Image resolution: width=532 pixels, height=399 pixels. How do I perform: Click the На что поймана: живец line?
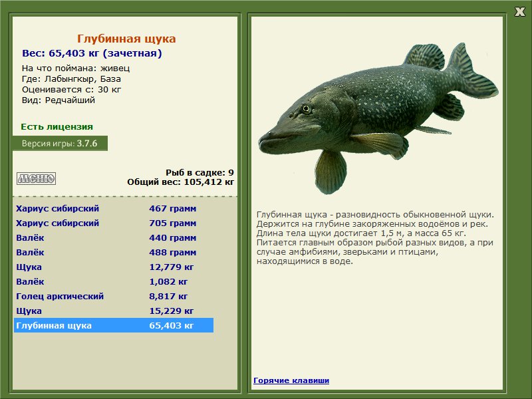pos(76,68)
